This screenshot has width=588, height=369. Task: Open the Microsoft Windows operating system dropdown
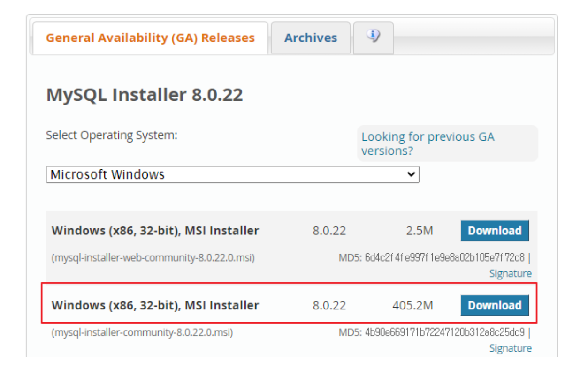click(232, 175)
